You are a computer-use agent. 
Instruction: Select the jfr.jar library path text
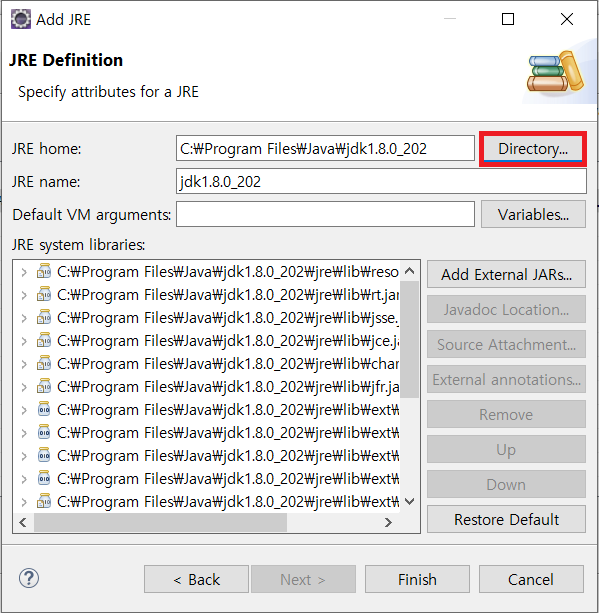[228, 387]
